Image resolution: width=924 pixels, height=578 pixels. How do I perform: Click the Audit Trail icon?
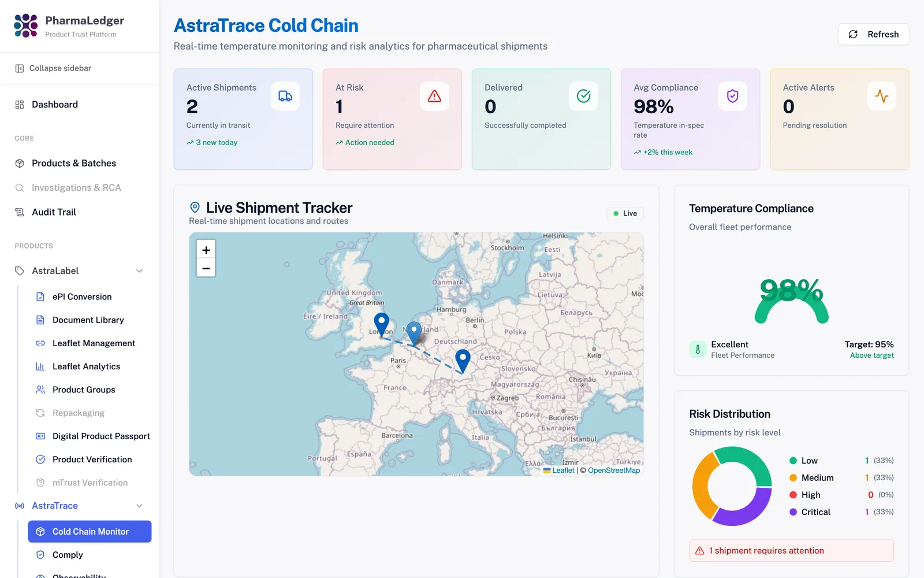[20, 212]
